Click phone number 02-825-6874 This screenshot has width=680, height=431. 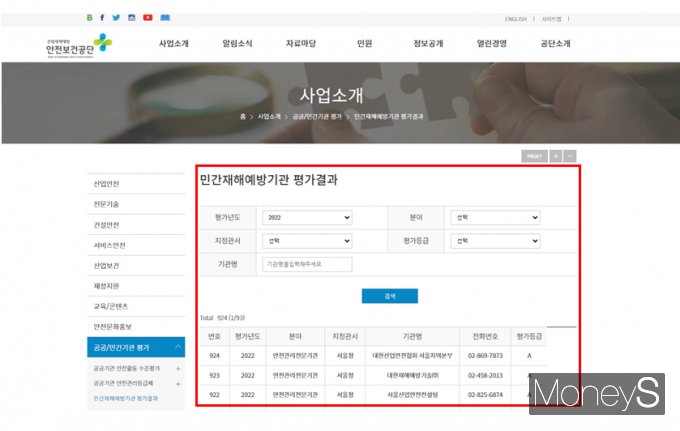pos(485,395)
